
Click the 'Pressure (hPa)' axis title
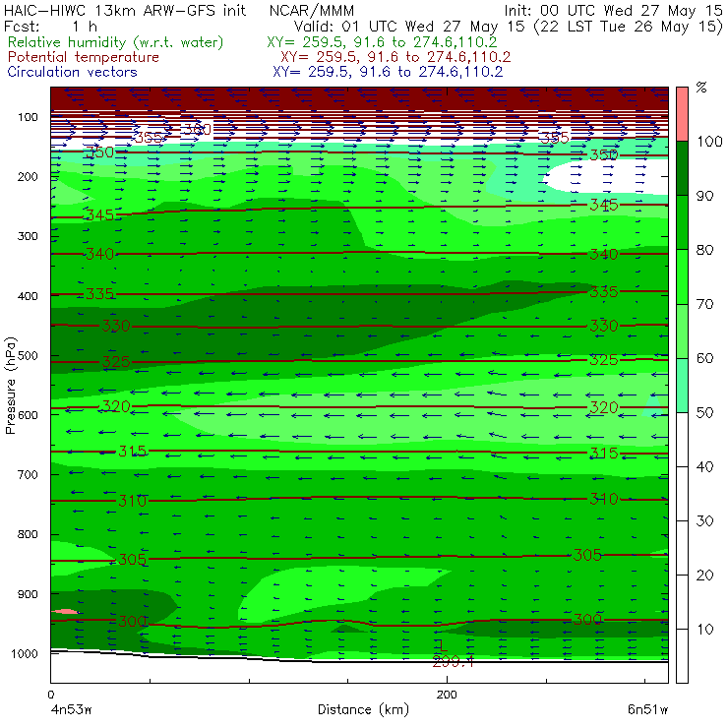click(x=11, y=386)
